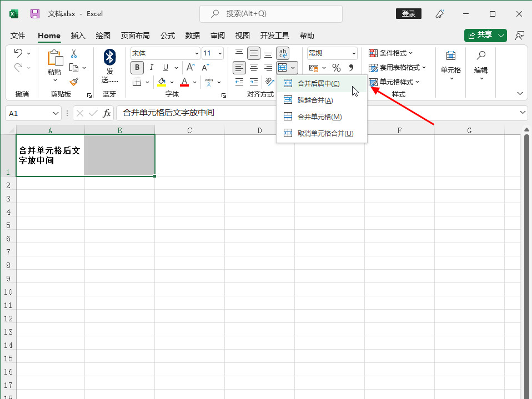Screen dimensions: 532x399
Task: Expand the Name Box A1 dropdown
Action: click(x=56, y=113)
